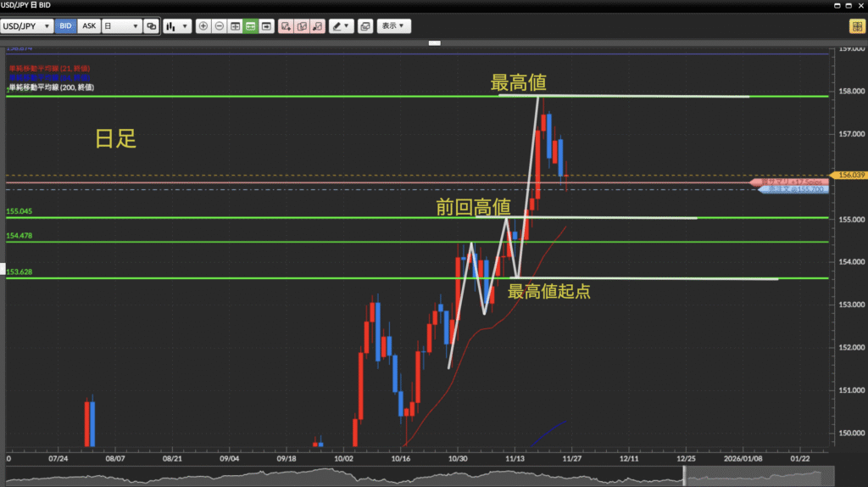Click the copy chart window button
Screen dimensions: 868x487
[x=365, y=26]
